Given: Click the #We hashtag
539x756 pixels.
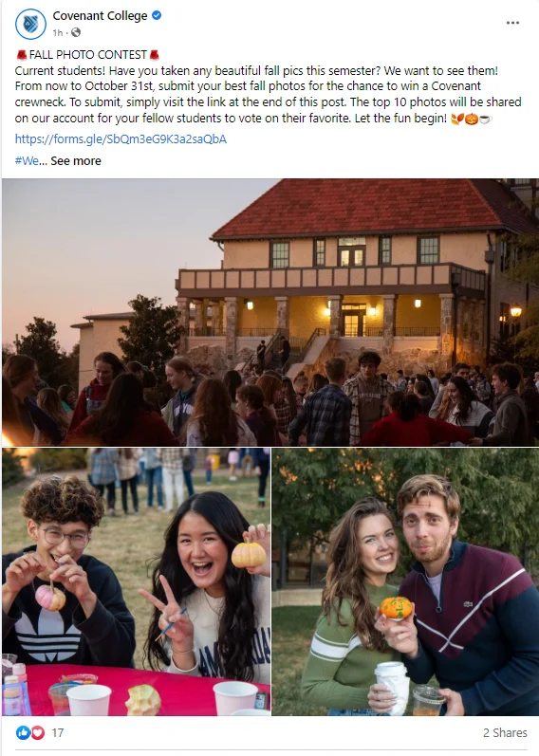Looking at the screenshot, I should [27, 160].
